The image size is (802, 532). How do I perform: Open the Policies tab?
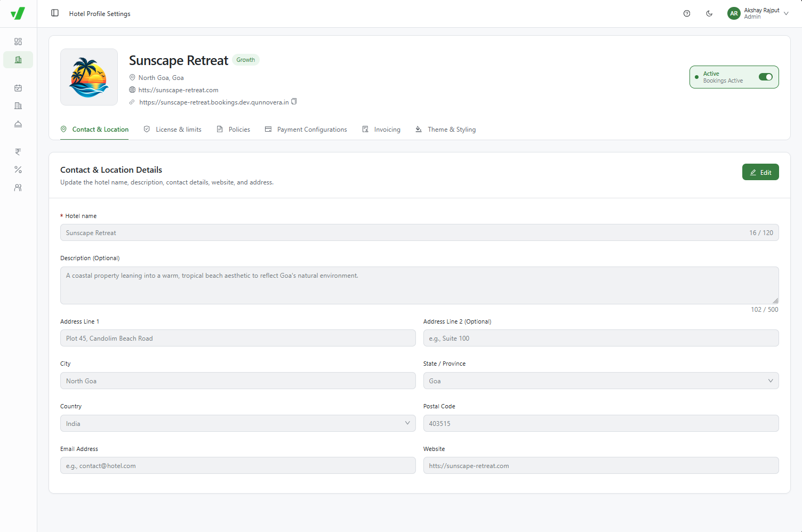[233, 130]
